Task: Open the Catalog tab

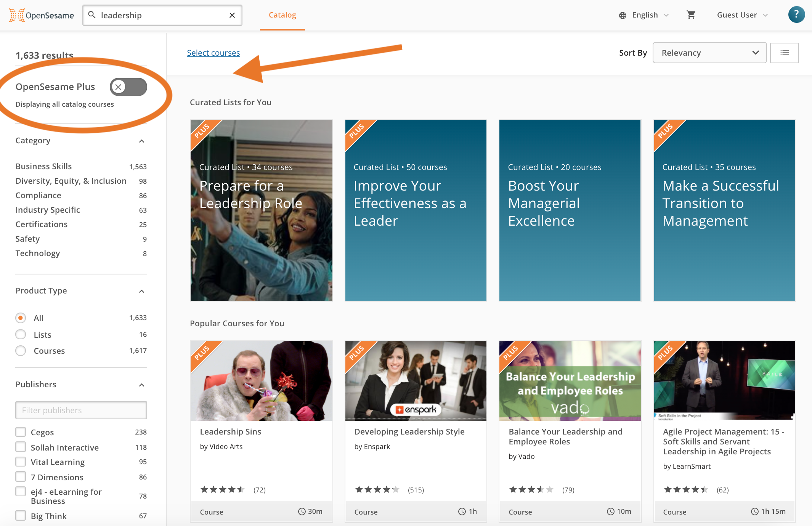Action: [282, 15]
